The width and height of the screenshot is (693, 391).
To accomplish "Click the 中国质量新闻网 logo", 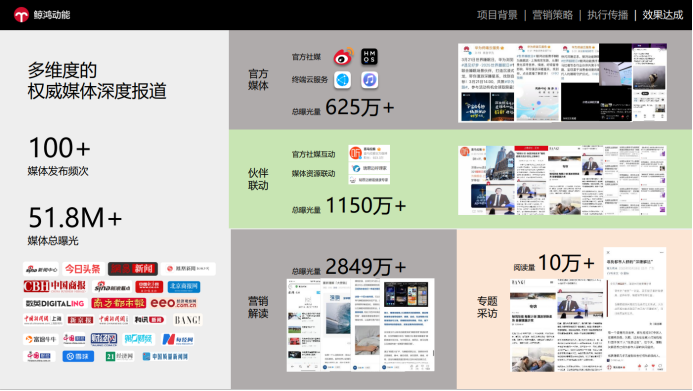I will 166,356.
